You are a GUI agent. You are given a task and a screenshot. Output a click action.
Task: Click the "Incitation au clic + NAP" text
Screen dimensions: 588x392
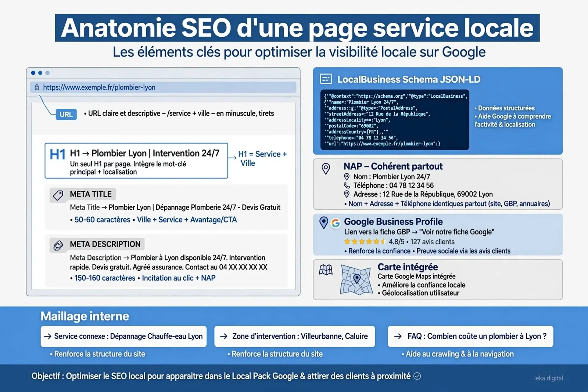point(179,278)
